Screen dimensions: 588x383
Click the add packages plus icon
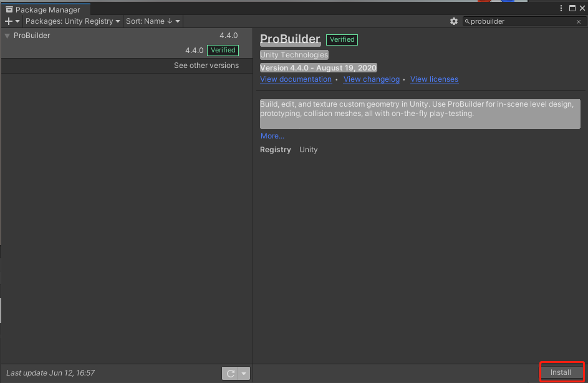tap(7, 21)
